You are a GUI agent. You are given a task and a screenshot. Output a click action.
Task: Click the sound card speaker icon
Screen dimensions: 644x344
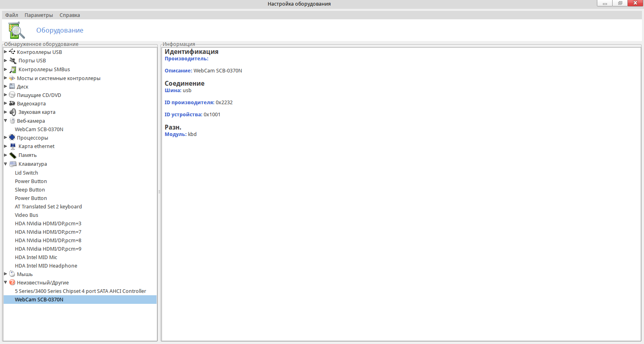tap(13, 112)
